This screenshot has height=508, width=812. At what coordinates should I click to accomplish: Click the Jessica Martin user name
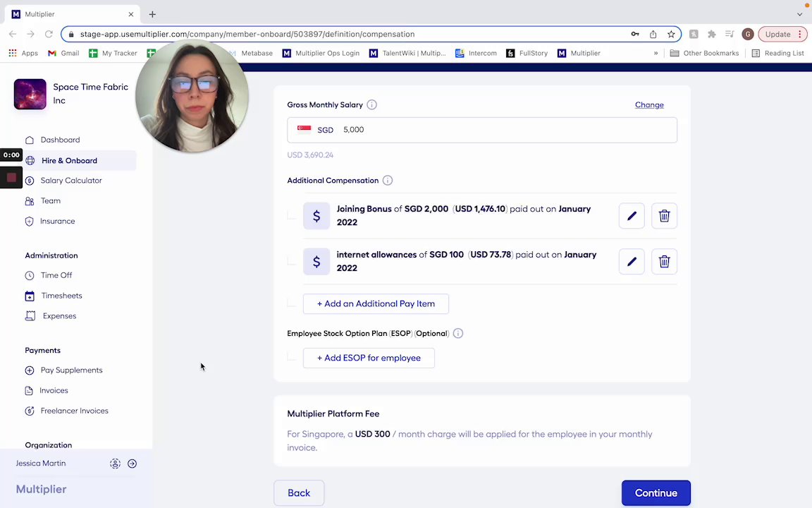(x=40, y=464)
